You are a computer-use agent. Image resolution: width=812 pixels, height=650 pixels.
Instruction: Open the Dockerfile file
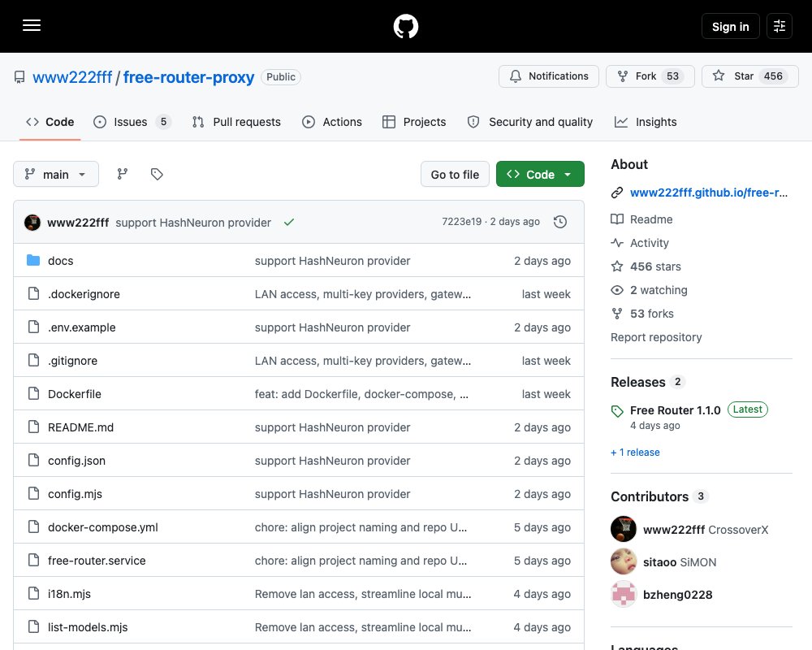point(75,394)
